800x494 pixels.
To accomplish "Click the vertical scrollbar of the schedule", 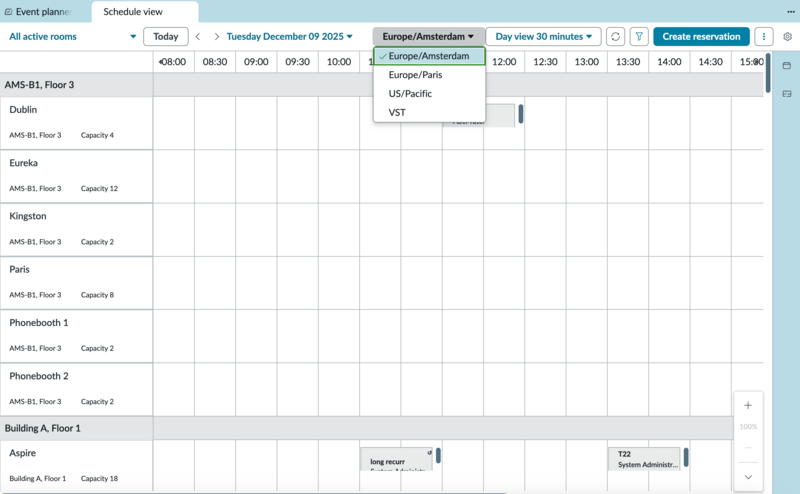I will pos(768,73).
